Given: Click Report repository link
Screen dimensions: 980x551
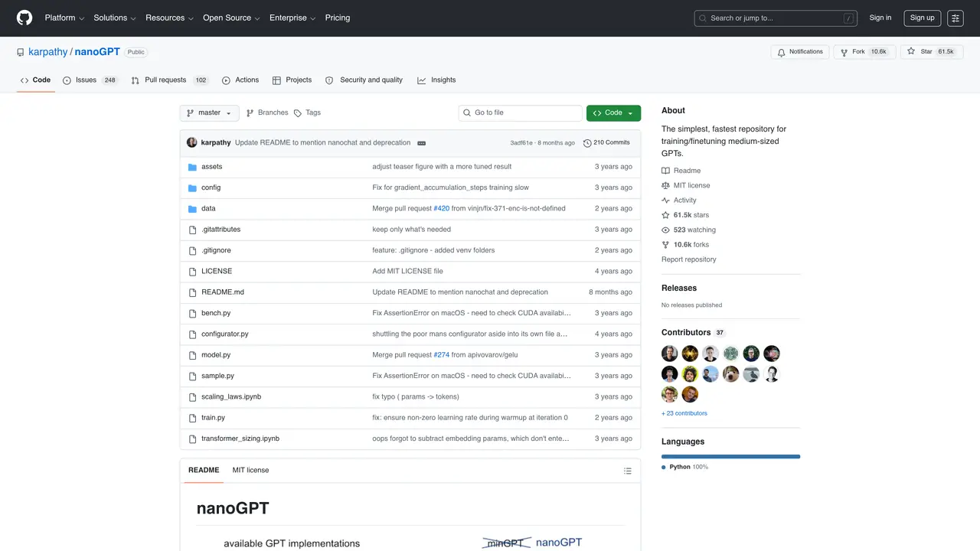Looking at the screenshot, I should (x=689, y=259).
